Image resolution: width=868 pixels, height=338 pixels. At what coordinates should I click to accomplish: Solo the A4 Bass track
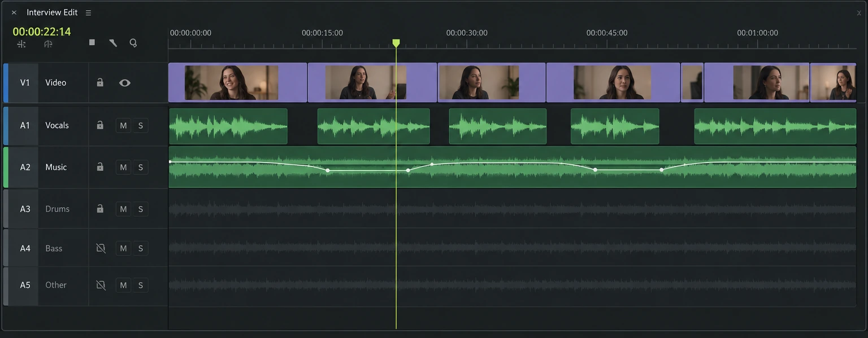[140, 248]
